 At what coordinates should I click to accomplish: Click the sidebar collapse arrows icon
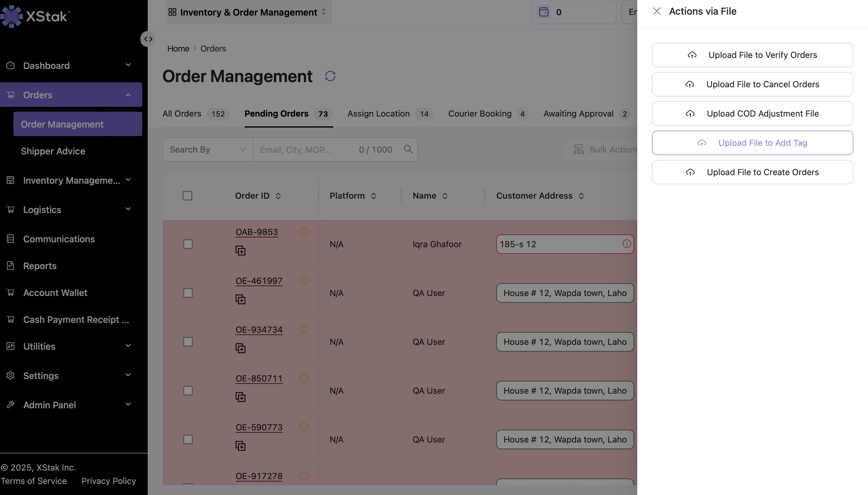pos(148,39)
